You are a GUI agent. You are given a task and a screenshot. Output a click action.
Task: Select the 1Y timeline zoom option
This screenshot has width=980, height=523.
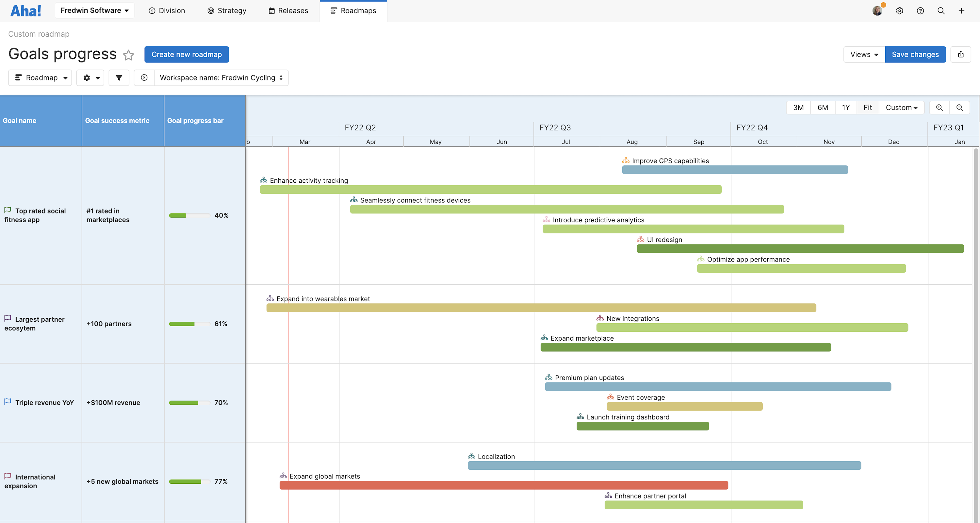(x=845, y=108)
